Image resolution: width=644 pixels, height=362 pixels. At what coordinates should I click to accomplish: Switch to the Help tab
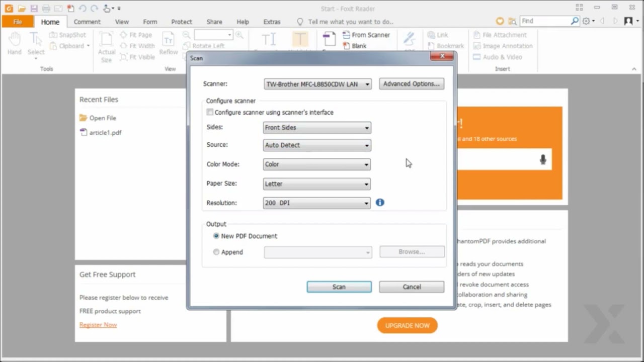[x=243, y=22]
